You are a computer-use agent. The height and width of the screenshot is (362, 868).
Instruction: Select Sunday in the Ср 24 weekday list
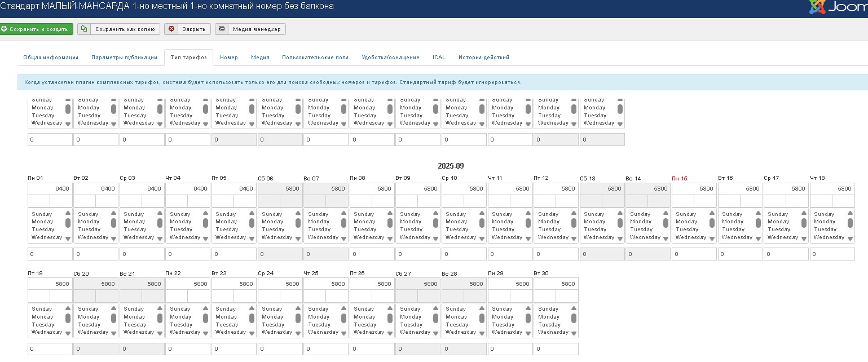pos(272,309)
